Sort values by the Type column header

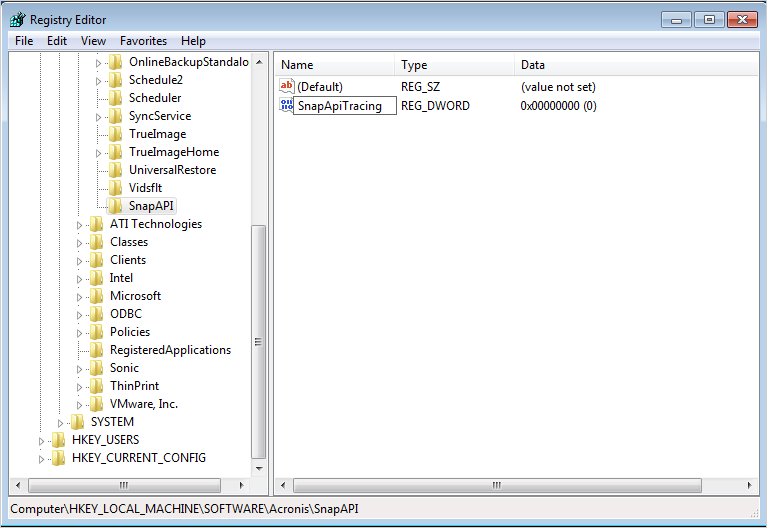click(x=454, y=65)
